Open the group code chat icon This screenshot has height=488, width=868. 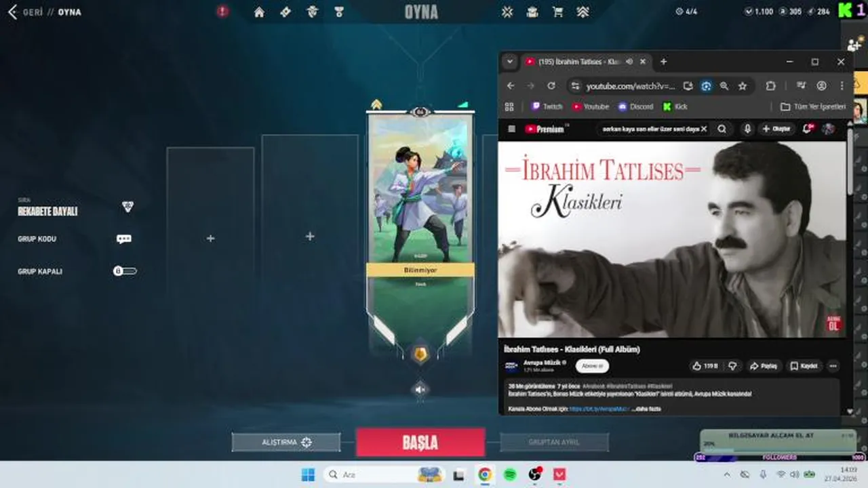tap(124, 239)
